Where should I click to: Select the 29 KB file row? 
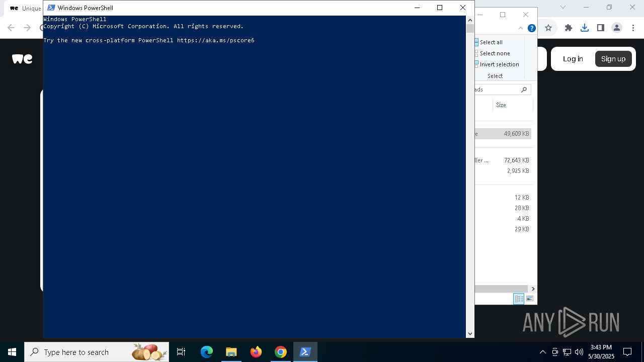point(503,229)
